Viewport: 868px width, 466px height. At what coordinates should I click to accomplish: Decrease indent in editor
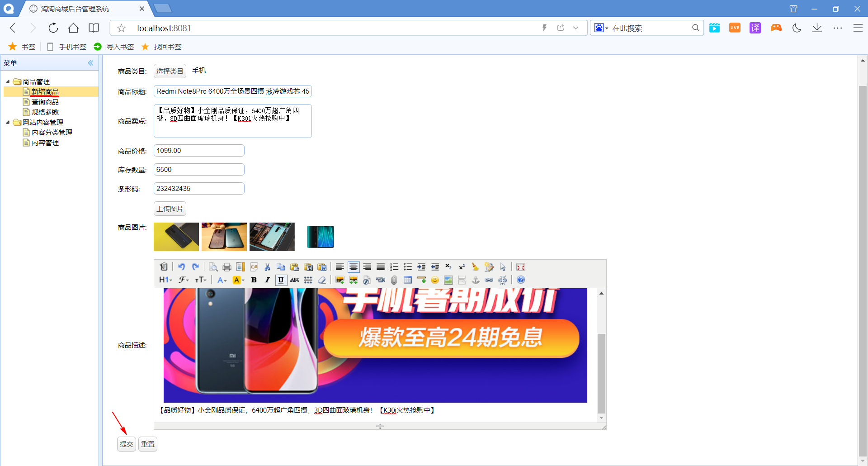434,267
